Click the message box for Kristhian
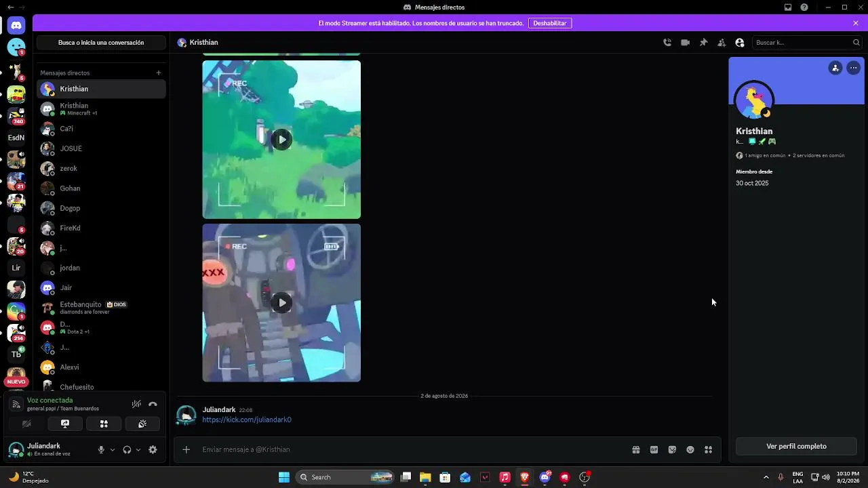This screenshot has height=488, width=868. [x=414, y=449]
